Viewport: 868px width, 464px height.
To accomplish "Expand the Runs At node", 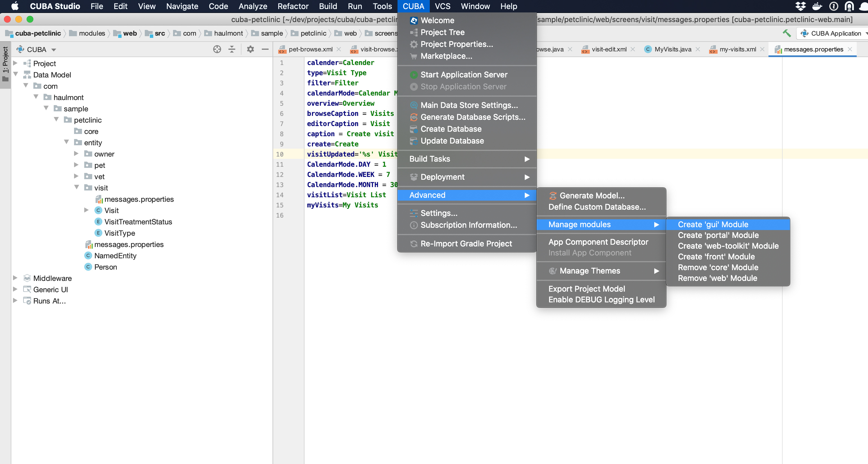I will (x=15, y=301).
